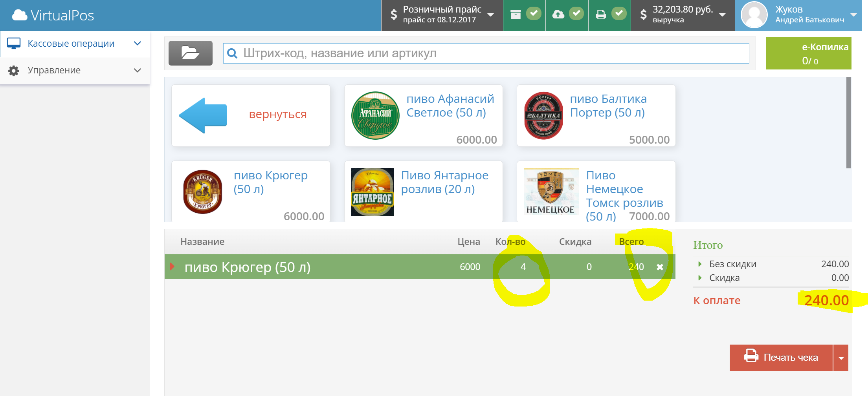
Task: Click the dollar icon next to выручка
Action: pos(643,15)
